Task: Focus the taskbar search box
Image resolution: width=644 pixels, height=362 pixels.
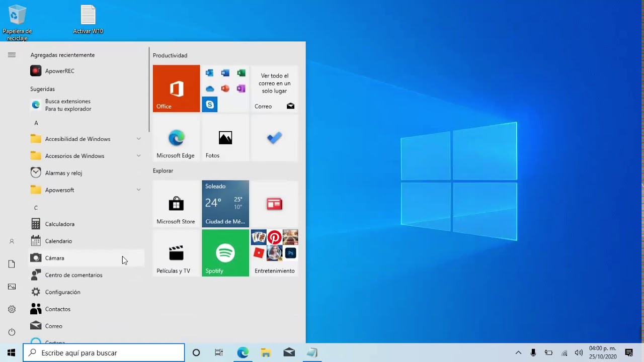Action: (x=104, y=352)
